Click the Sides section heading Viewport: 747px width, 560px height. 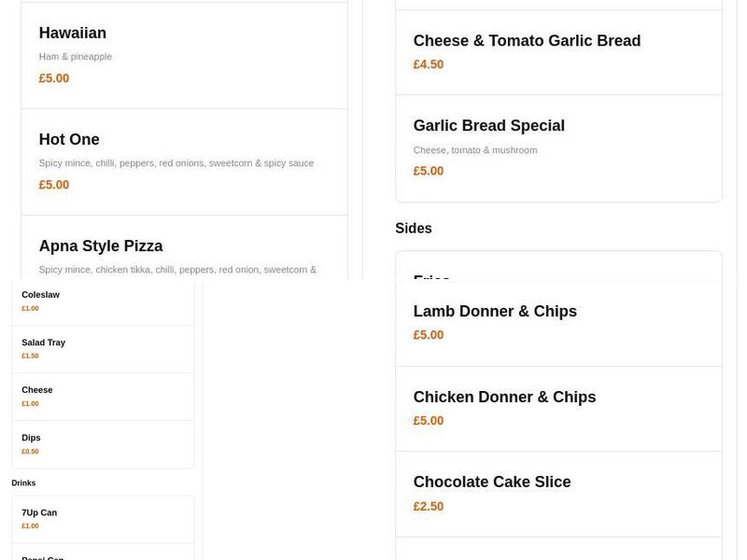[x=414, y=228]
